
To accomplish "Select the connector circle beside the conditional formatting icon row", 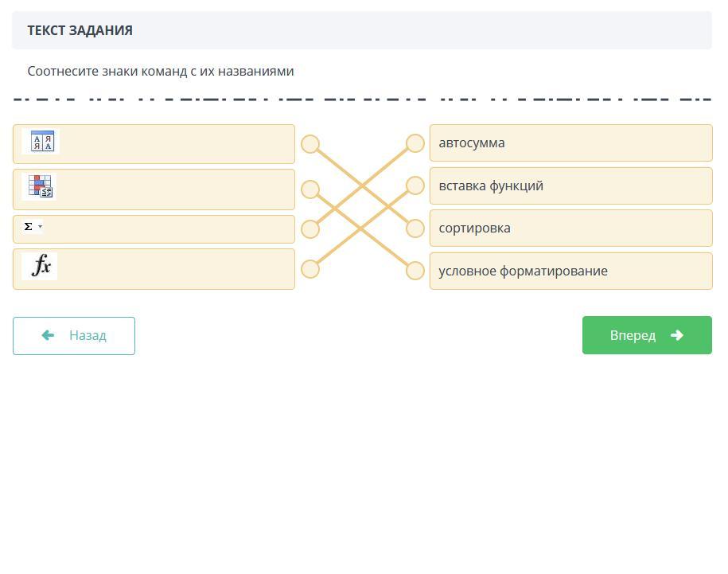I will (310, 189).
